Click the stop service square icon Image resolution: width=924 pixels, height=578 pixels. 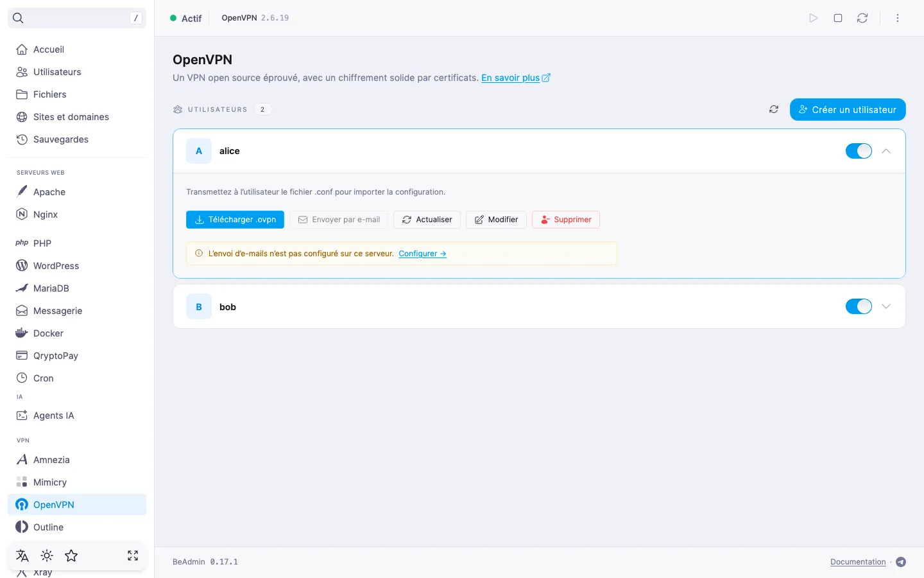point(838,18)
